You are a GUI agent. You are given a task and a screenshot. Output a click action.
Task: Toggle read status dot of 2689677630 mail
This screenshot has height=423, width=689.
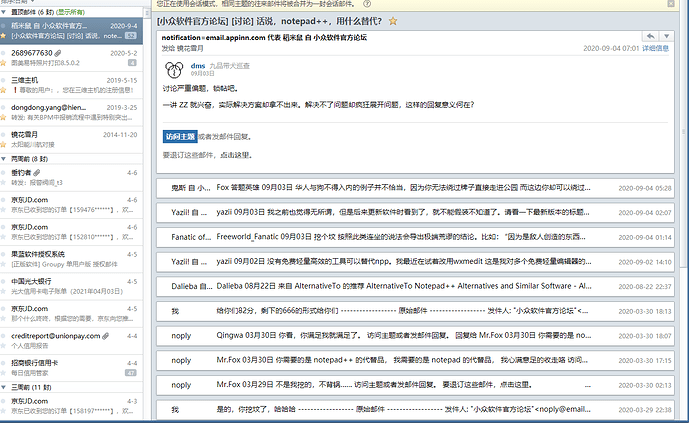coord(3,53)
